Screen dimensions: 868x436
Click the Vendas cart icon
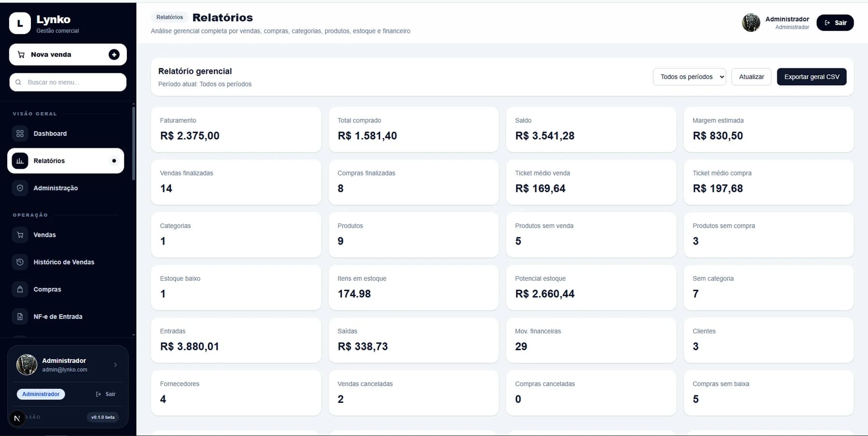[x=20, y=235]
